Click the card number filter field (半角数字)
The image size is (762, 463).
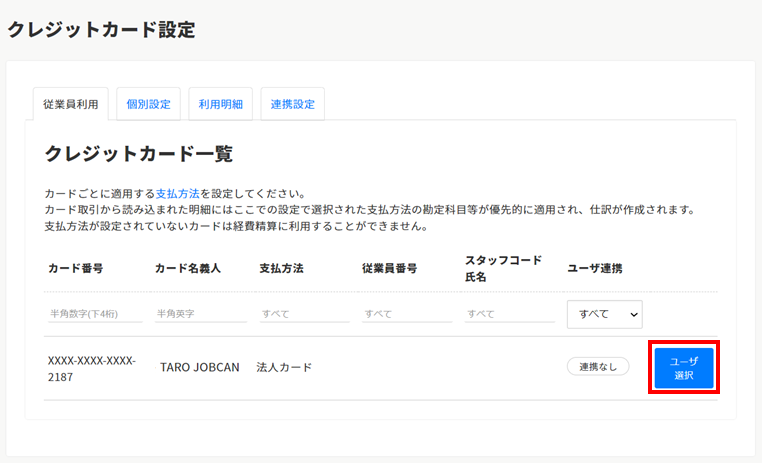[x=96, y=313]
